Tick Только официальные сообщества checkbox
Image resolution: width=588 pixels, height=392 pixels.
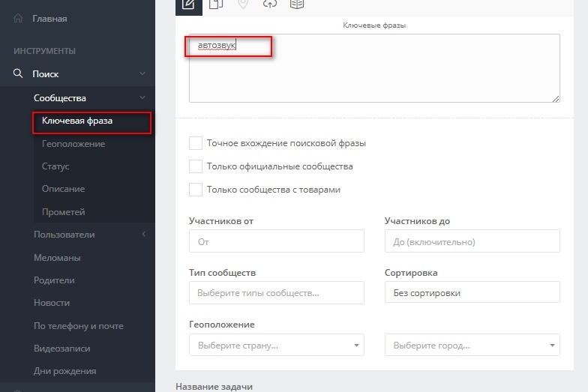click(196, 166)
